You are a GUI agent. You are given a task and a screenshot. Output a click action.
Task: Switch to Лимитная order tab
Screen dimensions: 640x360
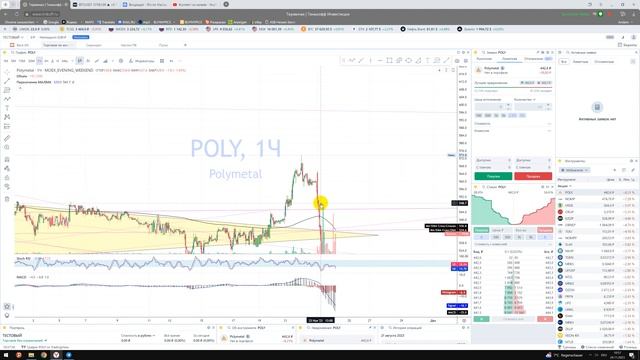(509, 59)
